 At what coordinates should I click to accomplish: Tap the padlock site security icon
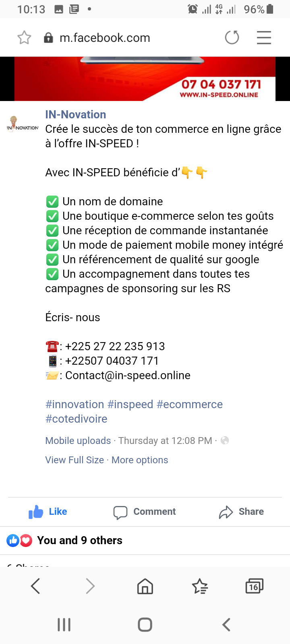coord(48,38)
